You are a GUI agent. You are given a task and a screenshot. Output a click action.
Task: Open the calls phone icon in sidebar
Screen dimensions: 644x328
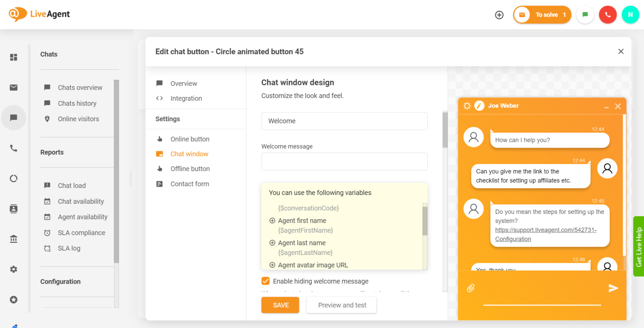click(14, 148)
